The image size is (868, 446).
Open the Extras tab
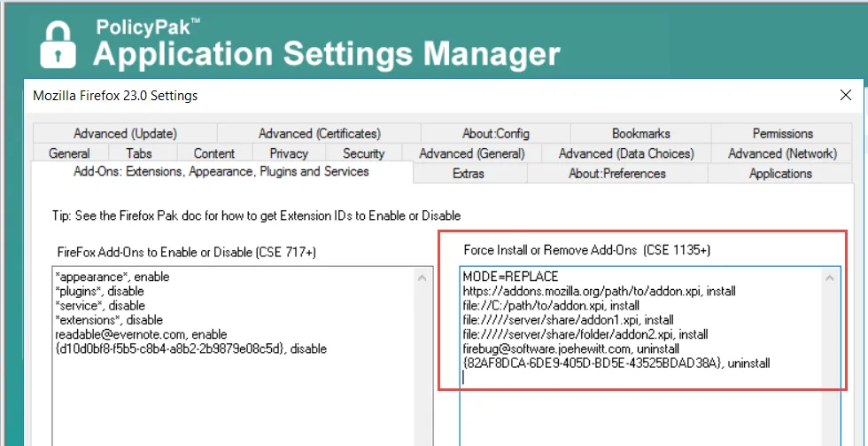coord(469,174)
